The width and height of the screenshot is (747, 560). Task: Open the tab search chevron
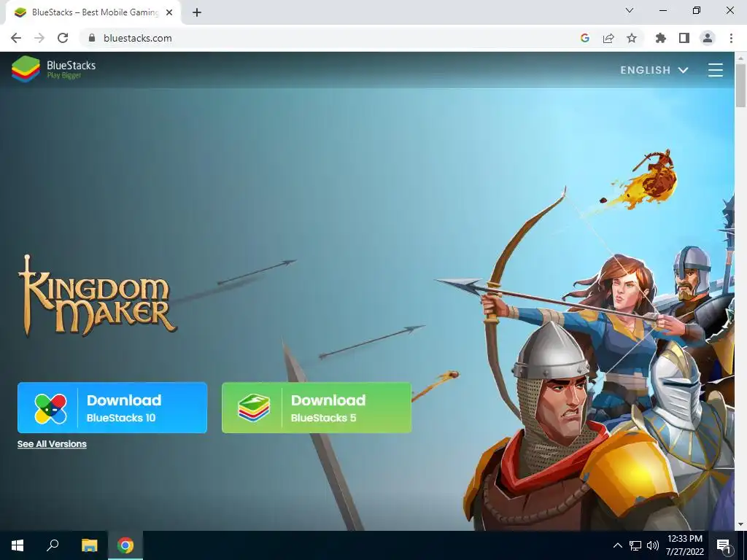point(630,10)
